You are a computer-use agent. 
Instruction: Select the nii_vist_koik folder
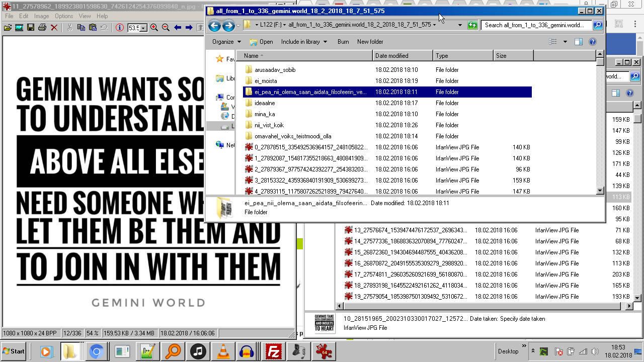coord(269,125)
